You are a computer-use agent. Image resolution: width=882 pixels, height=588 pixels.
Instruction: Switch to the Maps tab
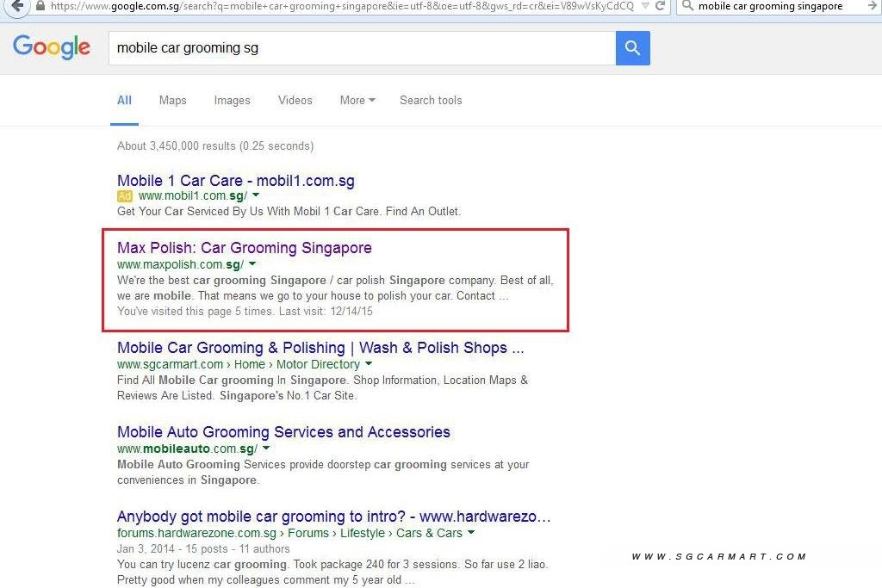point(172,101)
